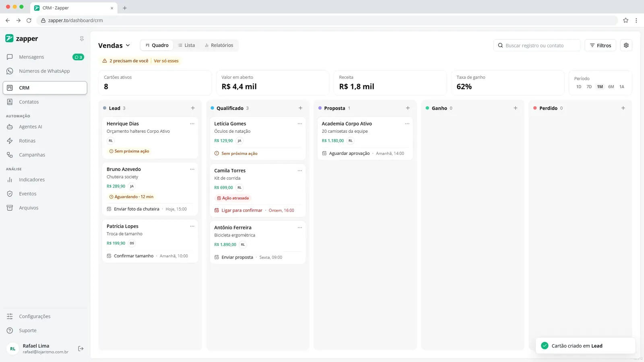Screen dimensions: 644x362
Task: Add a card to the Ganho column
Action: point(516,108)
